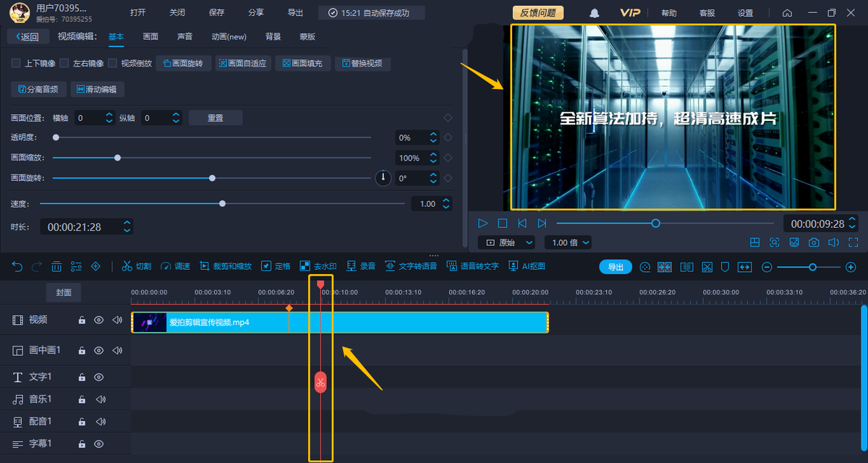The height and width of the screenshot is (463, 868).
Task: Click the 透明度 opacity slider handle
Action: (x=56, y=137)
